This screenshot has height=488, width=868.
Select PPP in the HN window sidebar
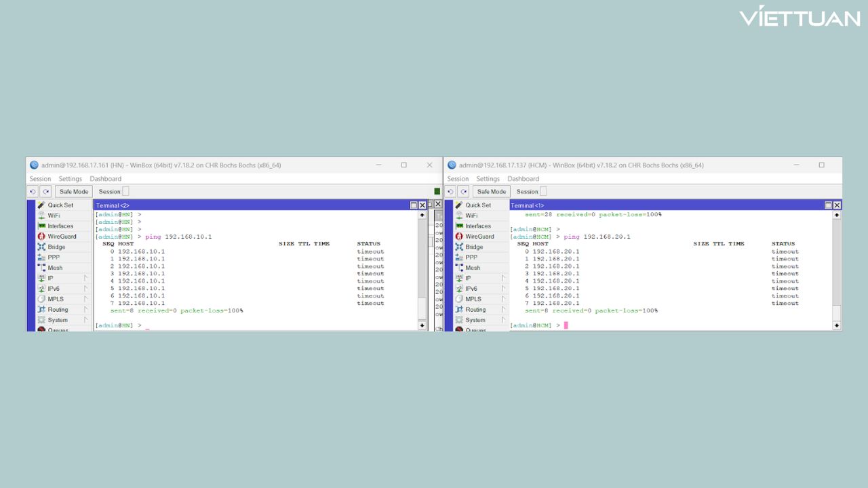tap(54, 258)
